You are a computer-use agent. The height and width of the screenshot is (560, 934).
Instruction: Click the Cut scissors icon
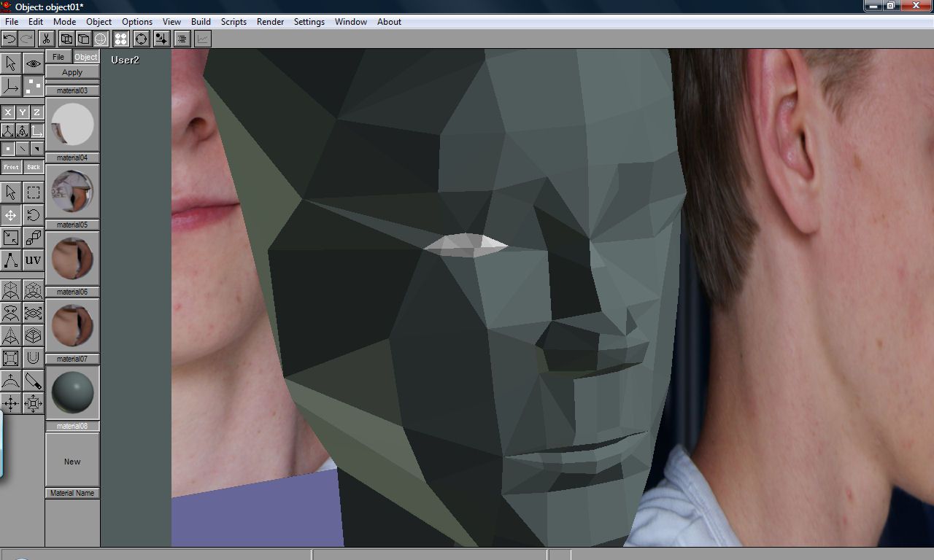(45, 39)
